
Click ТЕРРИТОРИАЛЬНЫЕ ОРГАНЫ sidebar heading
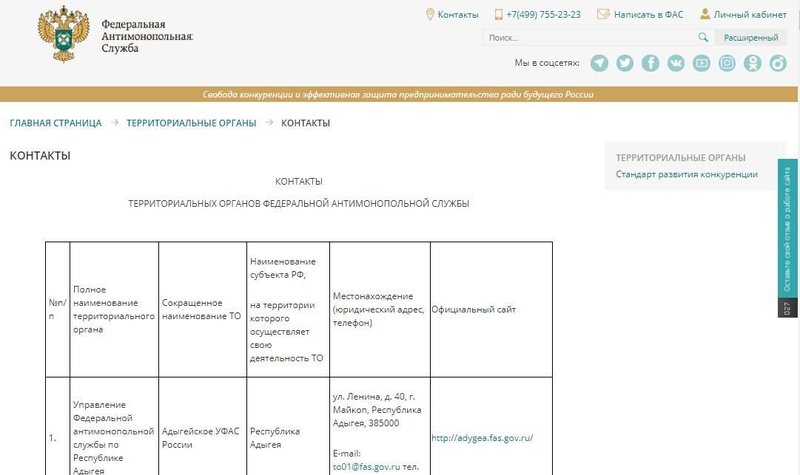point(680,158)
